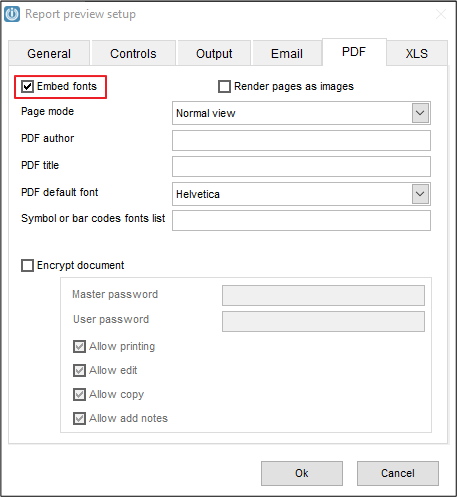Switch to the General tab
Viewport: 457px width, 497px height.
(x=49, y=53)
